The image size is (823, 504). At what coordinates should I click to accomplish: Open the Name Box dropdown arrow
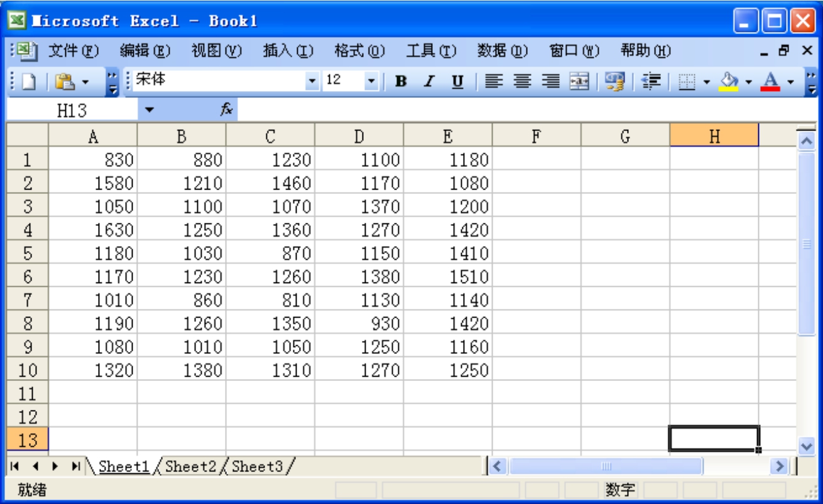coord(148,110)
